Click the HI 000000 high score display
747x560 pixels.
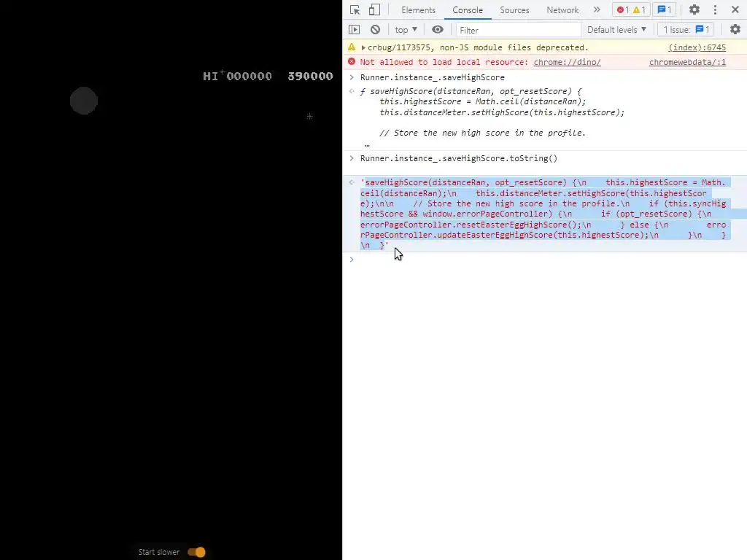tap(237, 76)
